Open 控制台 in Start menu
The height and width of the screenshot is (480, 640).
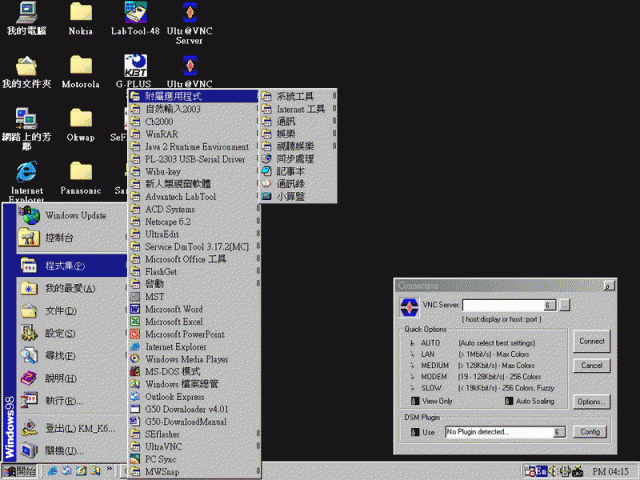[x=72, y=238]
